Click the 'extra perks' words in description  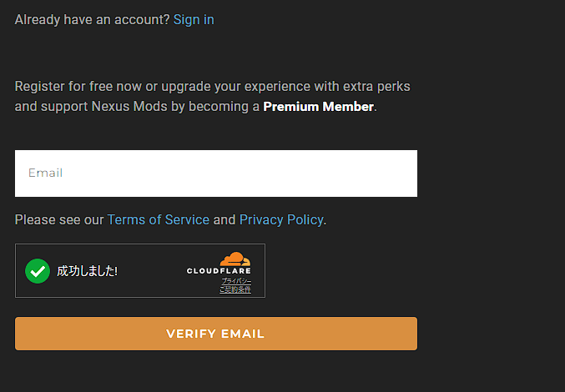click(x=376, y=87)
